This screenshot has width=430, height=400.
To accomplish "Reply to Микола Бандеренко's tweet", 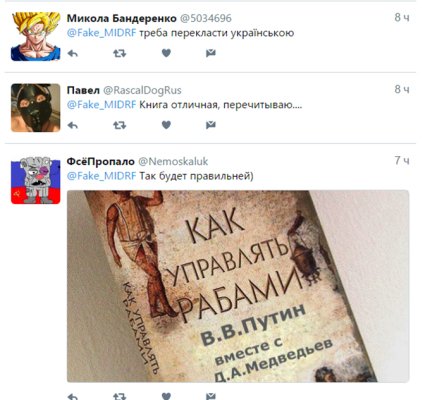I will coord(73,53).
